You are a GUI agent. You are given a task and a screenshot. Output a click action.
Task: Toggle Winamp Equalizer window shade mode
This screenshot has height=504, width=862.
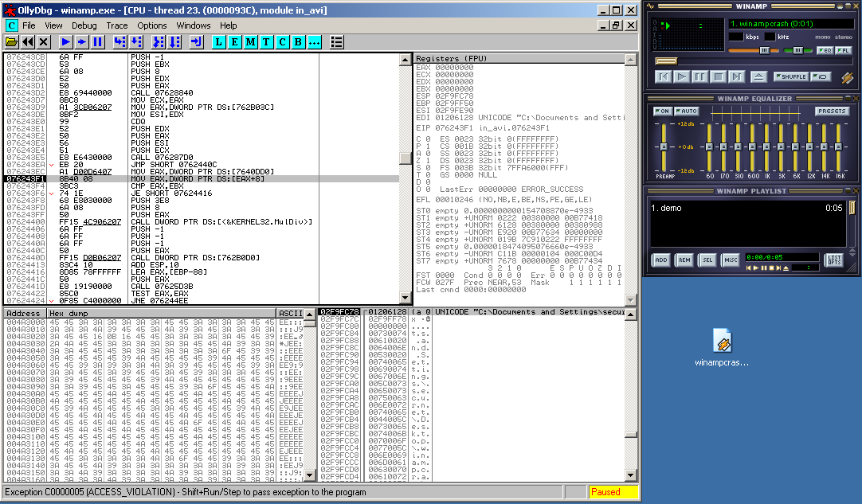(848, 99)
